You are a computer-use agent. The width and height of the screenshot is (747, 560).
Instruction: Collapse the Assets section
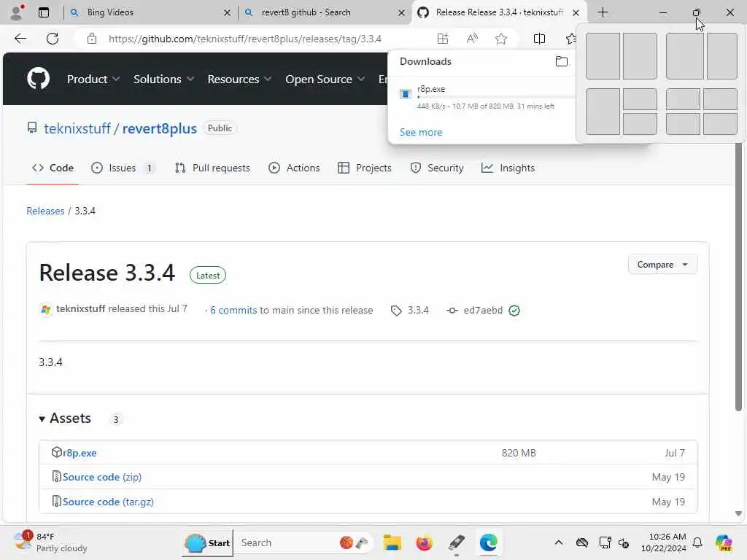coord(65,418)
